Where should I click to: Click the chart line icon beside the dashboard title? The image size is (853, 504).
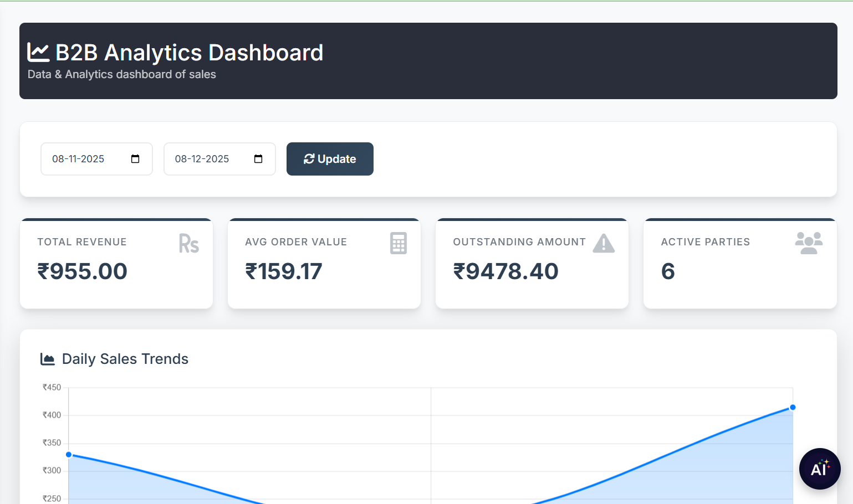pos(38,53)
